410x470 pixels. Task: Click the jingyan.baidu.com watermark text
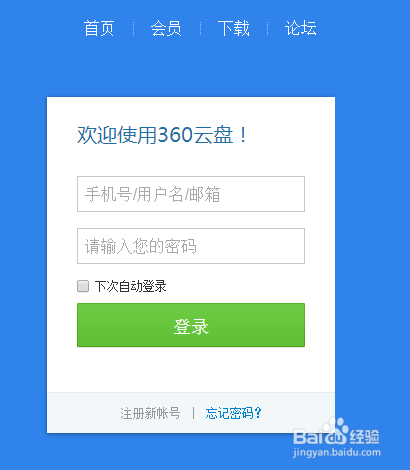pyautogui.click(x=337, y=453)
